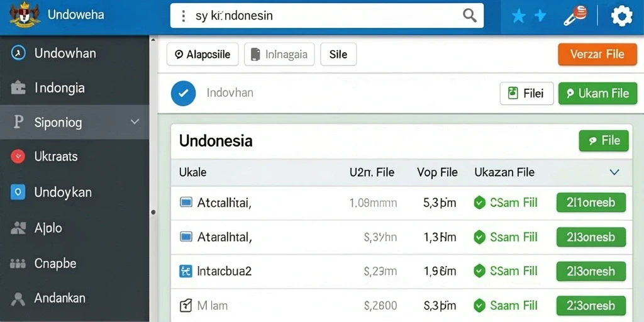Click the green Ukam File button

(597, 93)
